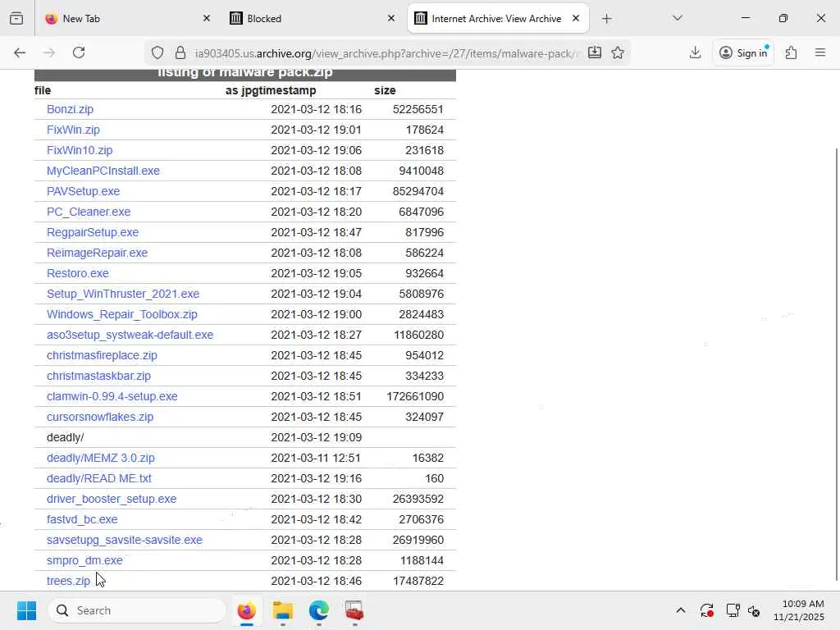Reload the current page
Screen dimensions: 840x630
79,52
